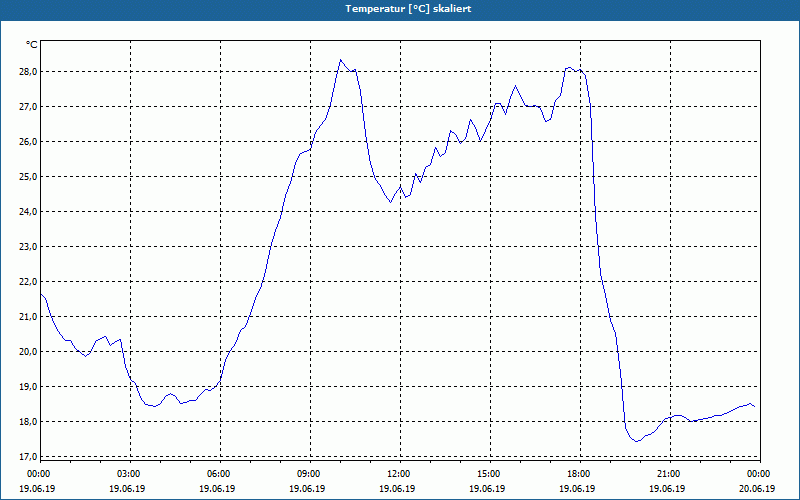Click the 06:00 time axis label
The height and width of the screenshot is (500, 800).
click(x=220, y=474)
